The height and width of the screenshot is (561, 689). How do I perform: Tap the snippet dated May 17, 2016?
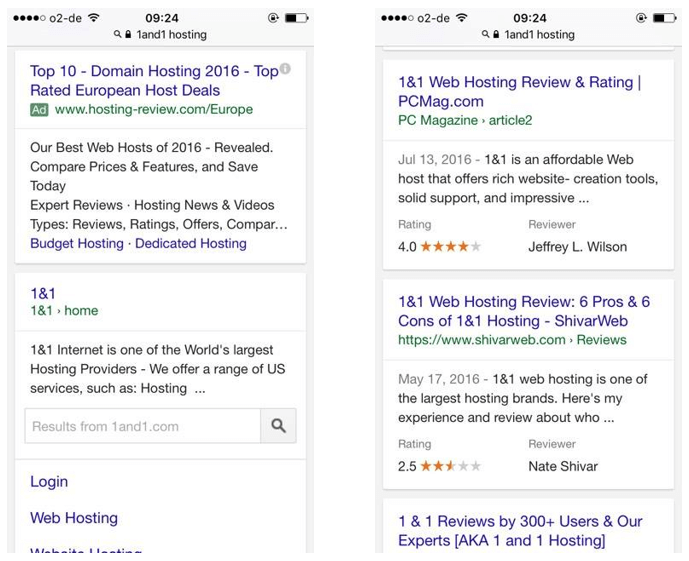pos(523,398)
